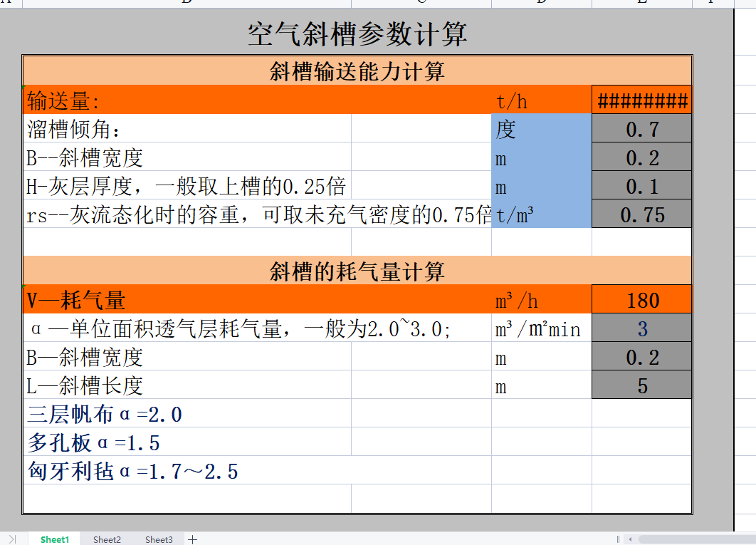Select the t/h unit cell
Screen dimensions: 756x545
(x=542, y=100)
